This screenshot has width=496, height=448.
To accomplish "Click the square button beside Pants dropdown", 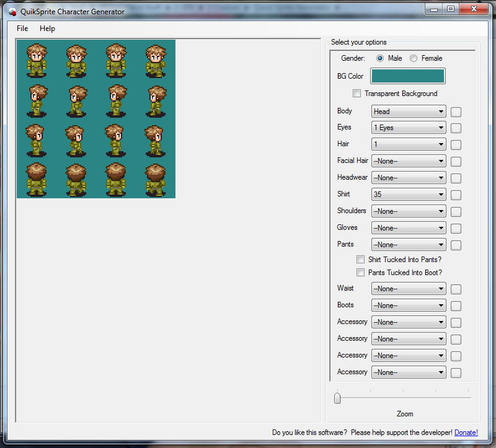I will click(456, 245).
